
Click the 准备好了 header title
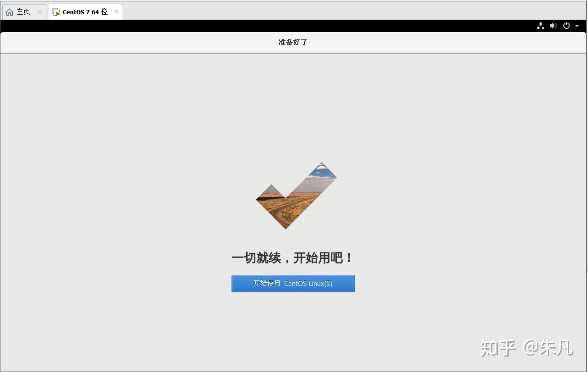click(293, 42)
